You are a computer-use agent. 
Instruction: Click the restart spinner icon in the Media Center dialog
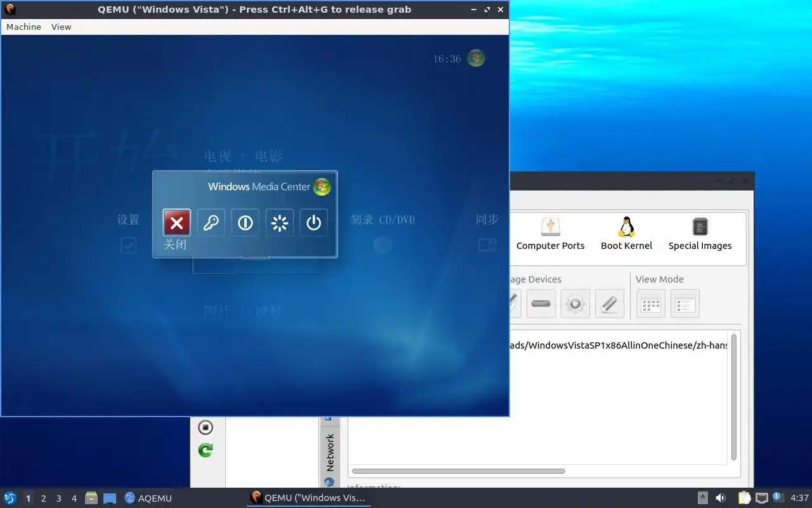tap(280, 223)
